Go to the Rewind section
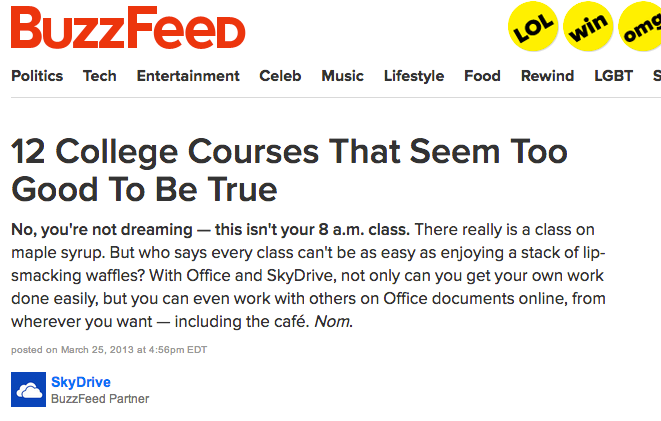The width and height of the screenshot is (661, 421). coord(547,76)
